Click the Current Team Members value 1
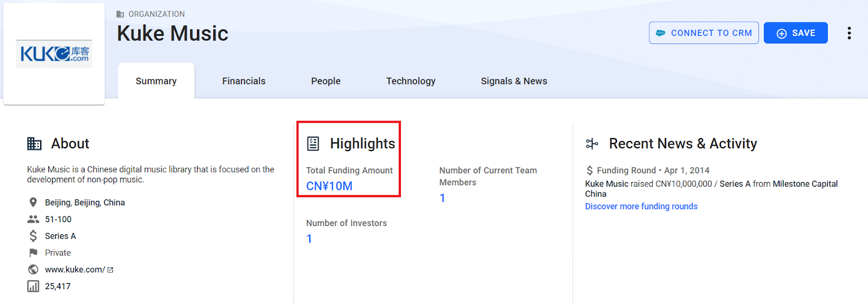This screenshot has width=868, height=307. coord(443,198)
